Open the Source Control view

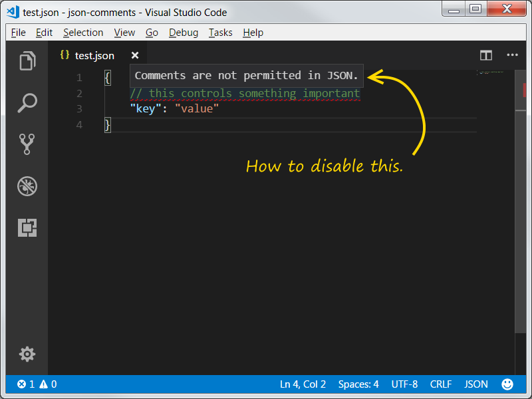27,144
